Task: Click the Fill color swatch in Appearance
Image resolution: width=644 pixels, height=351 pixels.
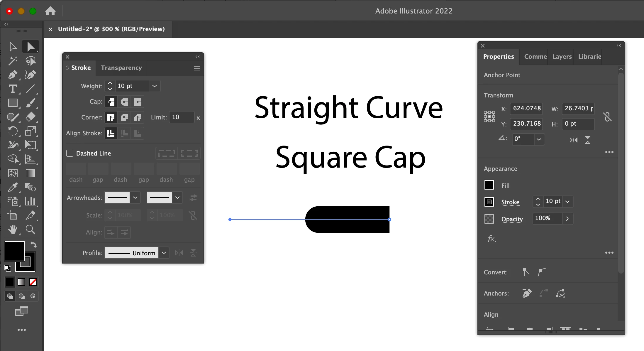Action: point(489,185)
